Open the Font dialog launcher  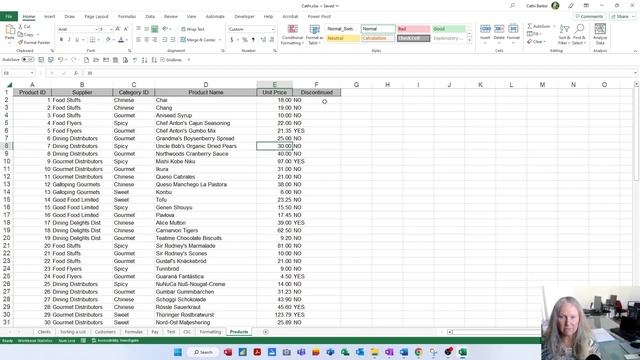pyautogui.click(x=130, y=51)
